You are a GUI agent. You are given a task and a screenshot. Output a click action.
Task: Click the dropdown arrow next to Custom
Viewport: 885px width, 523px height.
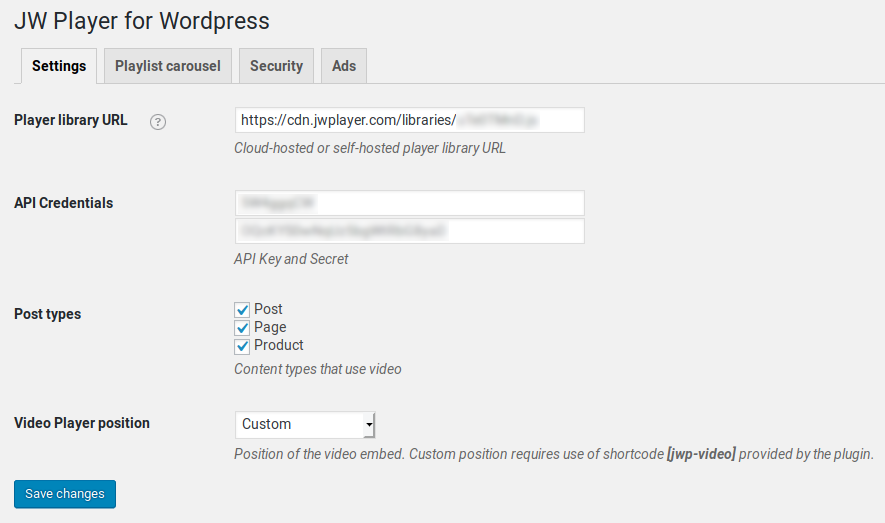369,424
